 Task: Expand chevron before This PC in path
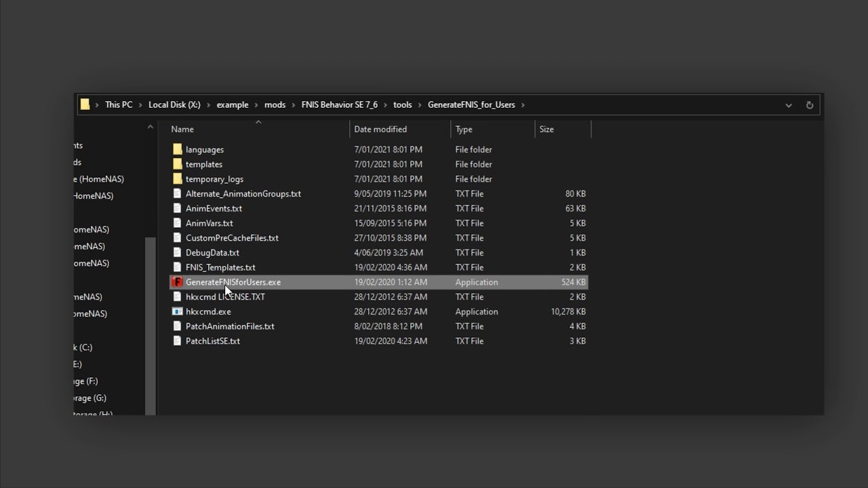[x=97, y=105]
